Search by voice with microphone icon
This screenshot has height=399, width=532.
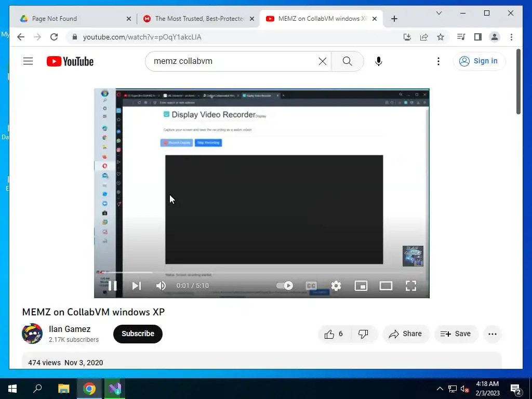pyautogui.click(x=379, y=61)
